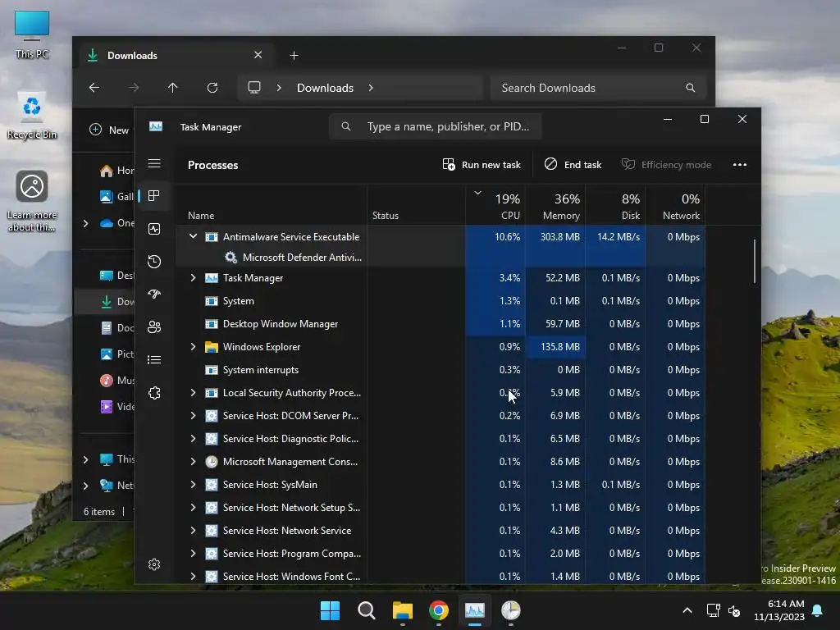Open the Services page icon
Image resolution: width=840 pixels, height=630 pixels.
pos(154,393)
